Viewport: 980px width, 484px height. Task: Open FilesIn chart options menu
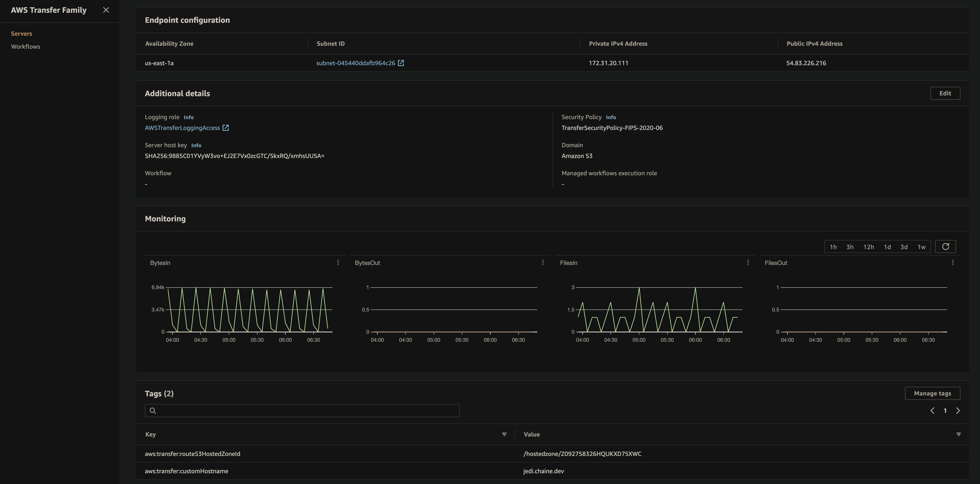[748, 262]
